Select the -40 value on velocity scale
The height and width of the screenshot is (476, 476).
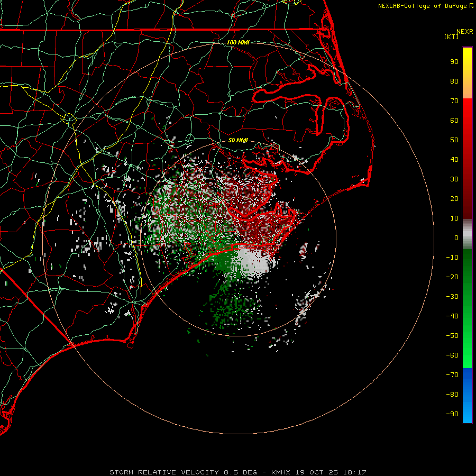[452, 316]
